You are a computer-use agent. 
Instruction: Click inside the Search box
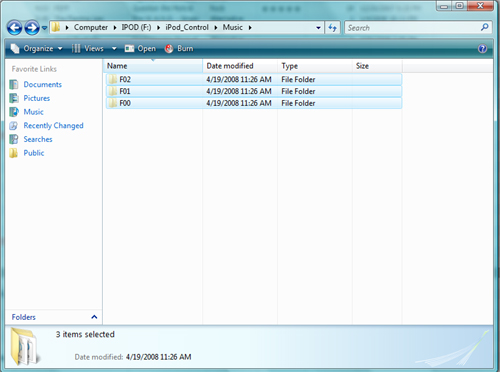tap(412, 28)
